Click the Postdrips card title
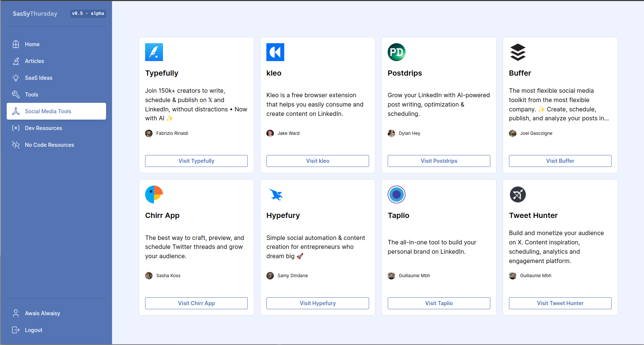The width and height of the screenshot is (644, 345). coord(405,73)
